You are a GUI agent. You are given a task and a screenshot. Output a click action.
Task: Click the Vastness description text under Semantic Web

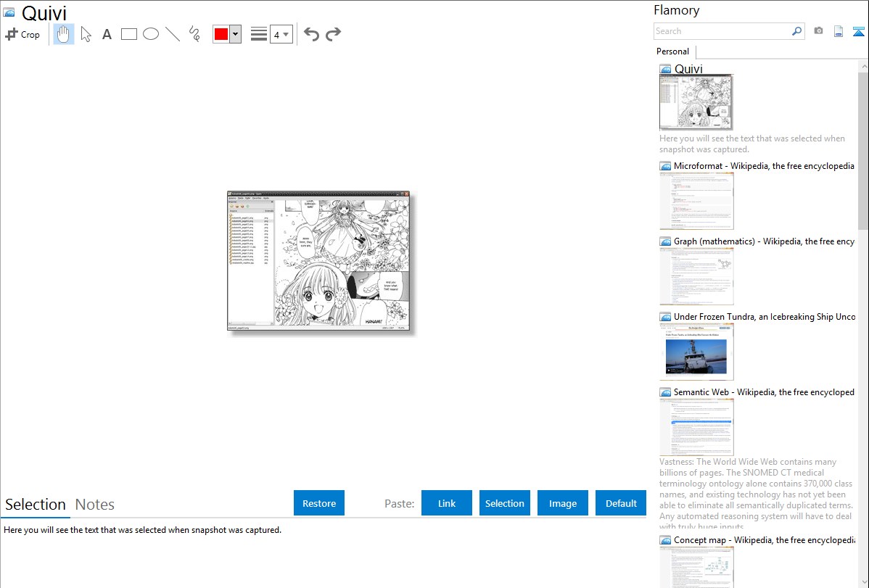(756, 494)
